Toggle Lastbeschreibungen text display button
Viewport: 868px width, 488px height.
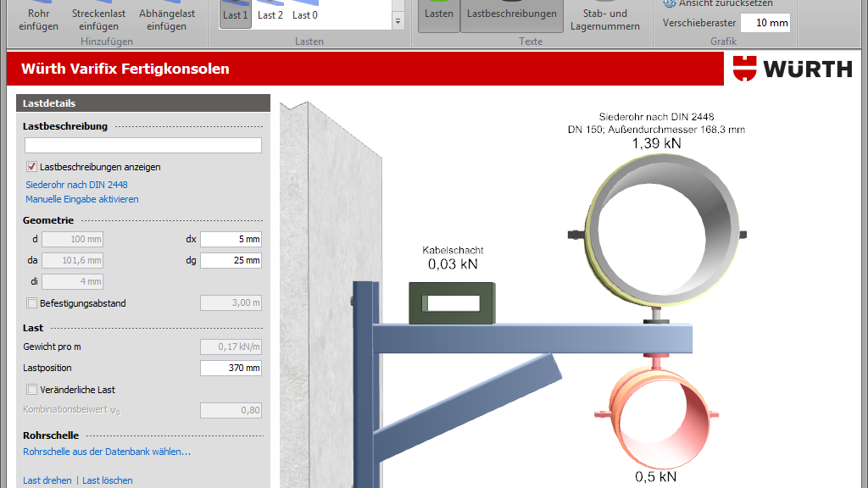512,15
